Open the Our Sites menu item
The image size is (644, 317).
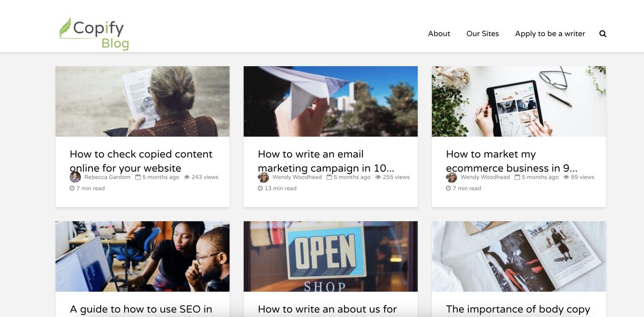[x=483, y=34]
